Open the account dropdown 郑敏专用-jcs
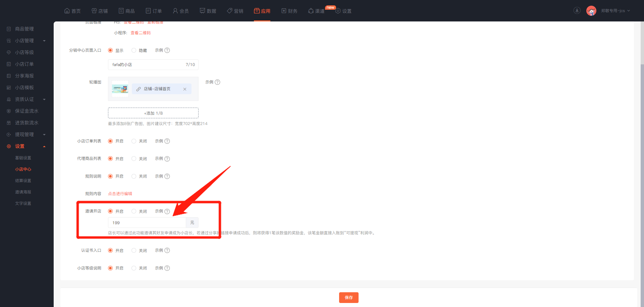Image resolution: width=644 pixels, height=307 pixels. point(615,11)
